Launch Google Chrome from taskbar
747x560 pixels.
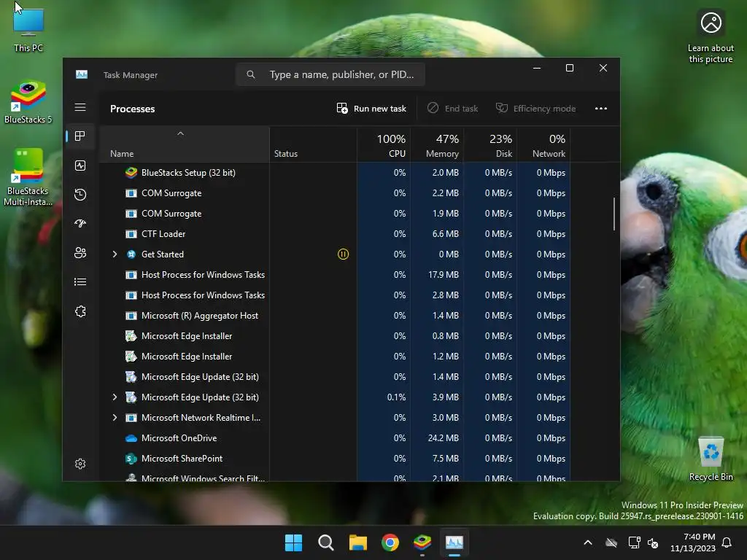tap(390, 542)
